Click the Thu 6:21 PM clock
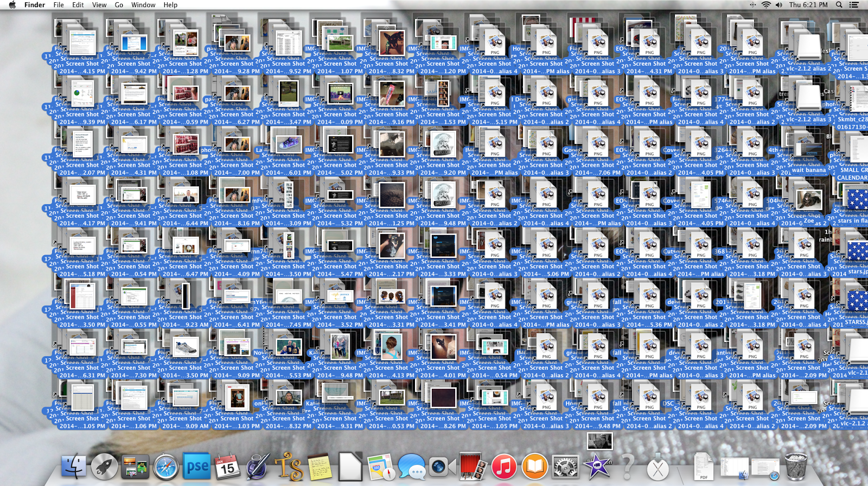Viewport: 868px width, 486px height. [x=808, y=5]
